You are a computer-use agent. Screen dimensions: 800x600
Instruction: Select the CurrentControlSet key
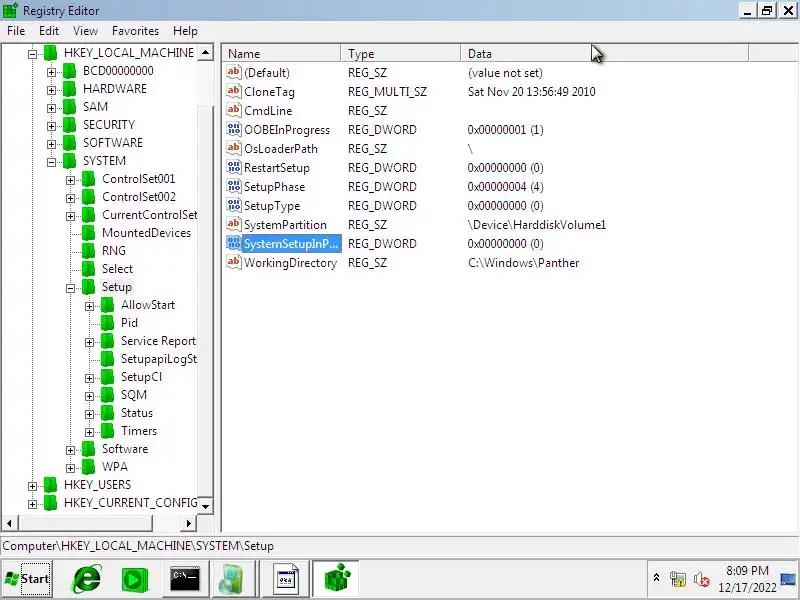[149, 215]
